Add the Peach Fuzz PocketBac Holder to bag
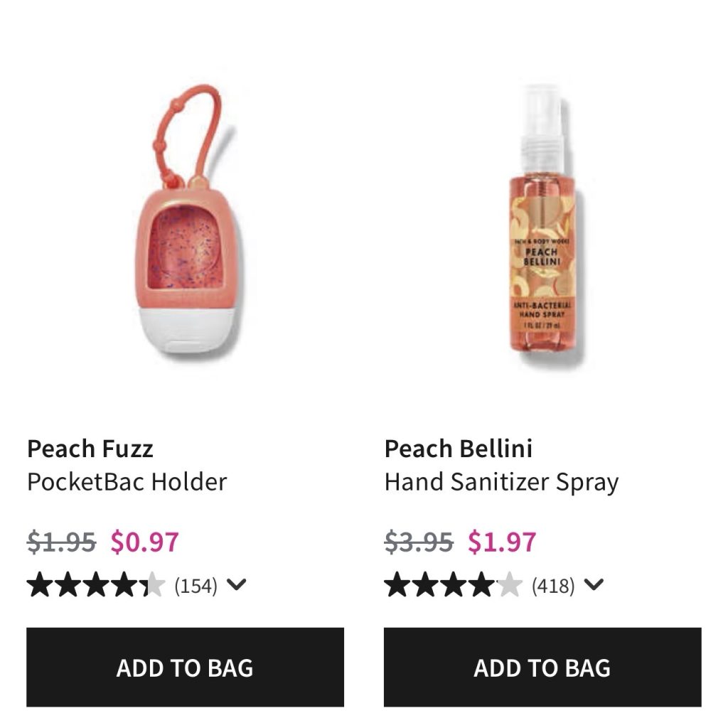Image resolution: width=728 pixels, height=718 pixels. click(185, 667)
